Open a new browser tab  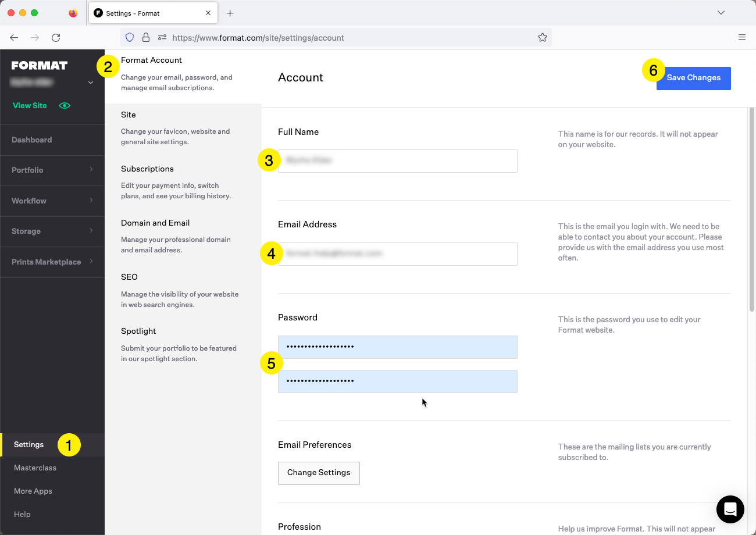click(230, 13)
